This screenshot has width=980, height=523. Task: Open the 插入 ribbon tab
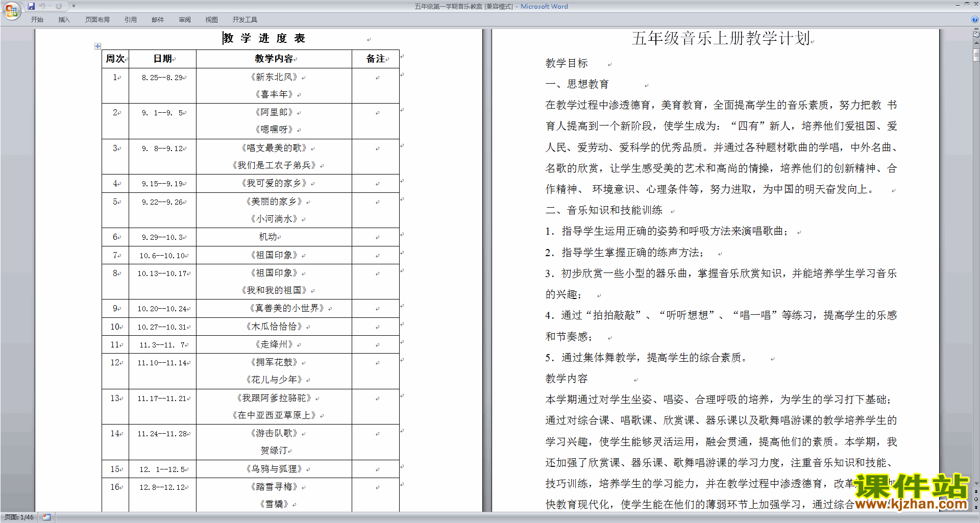pos(64,20)
